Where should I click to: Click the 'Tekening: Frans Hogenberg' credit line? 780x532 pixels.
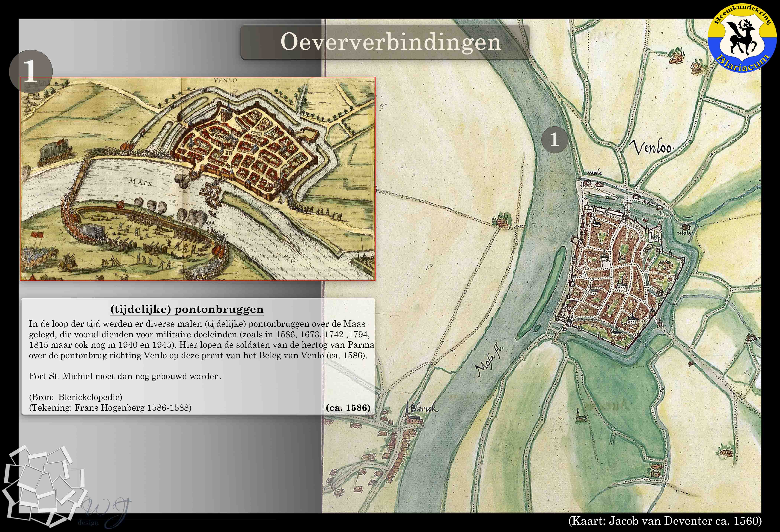[x=110, y=408]
